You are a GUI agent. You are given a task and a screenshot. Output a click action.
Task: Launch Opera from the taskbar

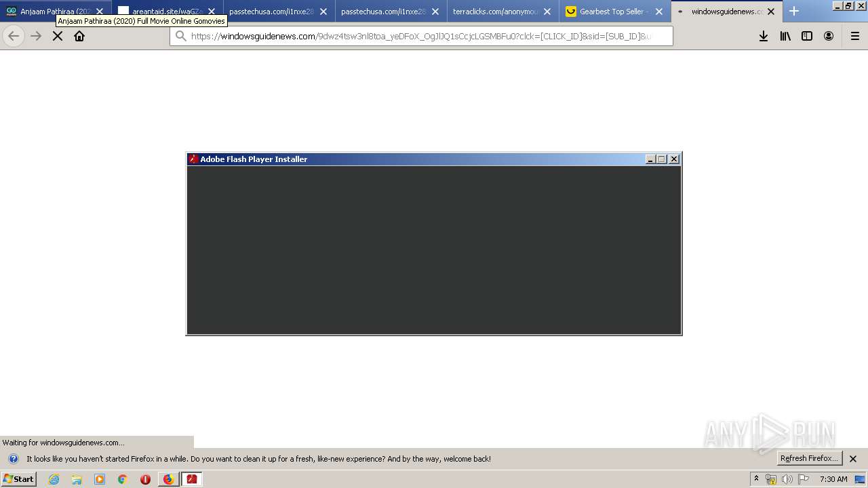[x=145, y=479]
